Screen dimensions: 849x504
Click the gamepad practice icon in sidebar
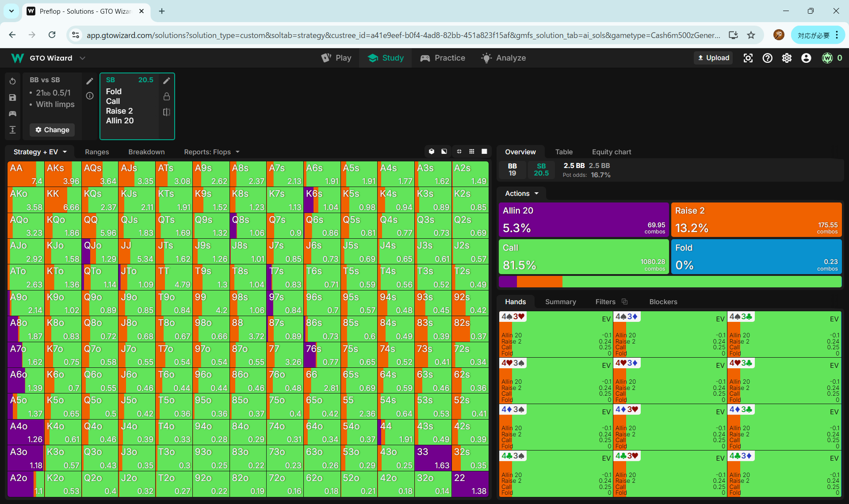(12, 114)
